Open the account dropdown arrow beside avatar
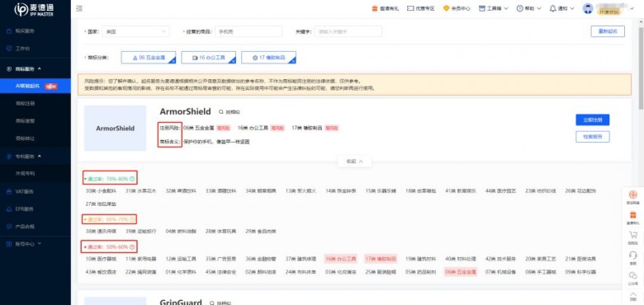 tap(632, 7)
